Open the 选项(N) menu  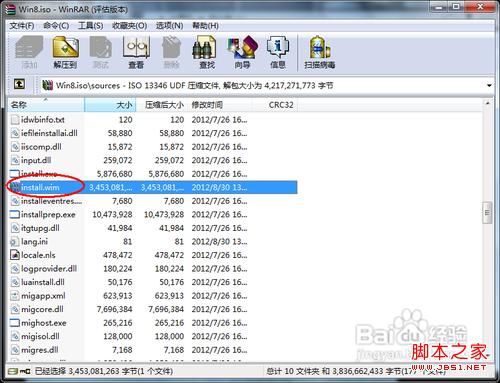point(169,26)
